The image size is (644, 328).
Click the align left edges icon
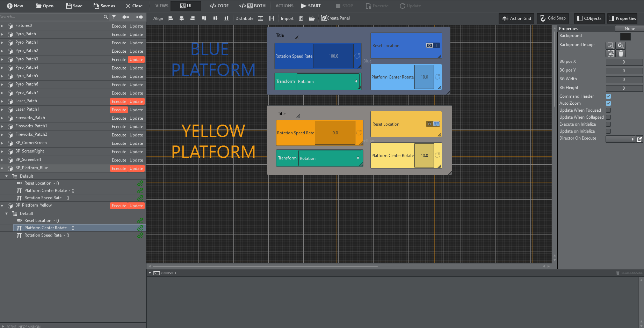point(171,18)
